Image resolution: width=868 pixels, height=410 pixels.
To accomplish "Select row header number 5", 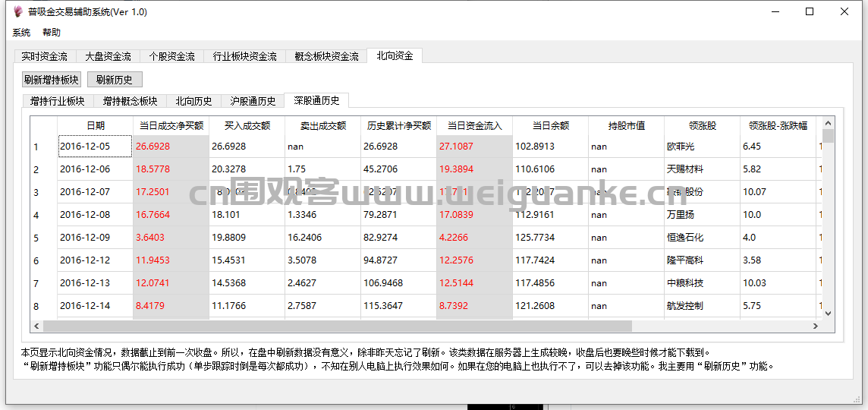I will pyautogui.click(x=36, y=238).
